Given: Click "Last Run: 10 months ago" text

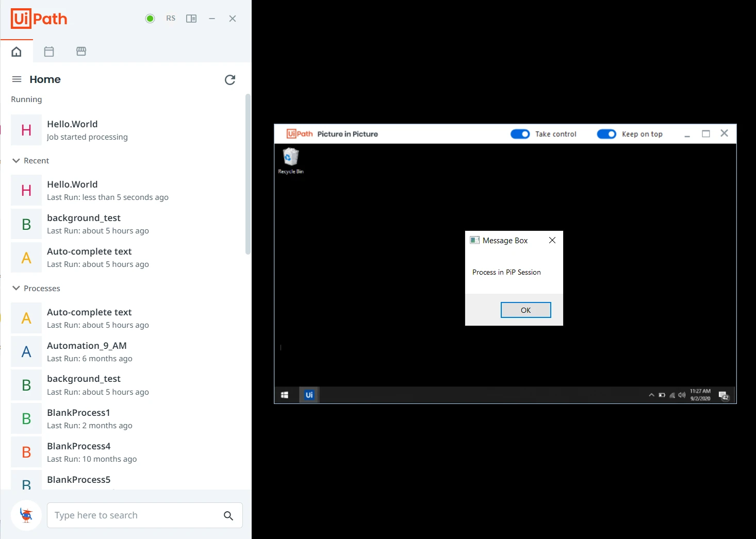Looking at the screenshot, I should (x=92, y=459).
